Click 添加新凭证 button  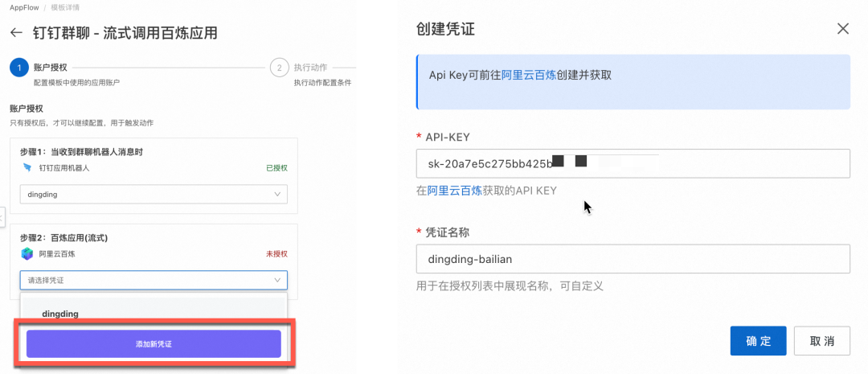click(154, 343)
